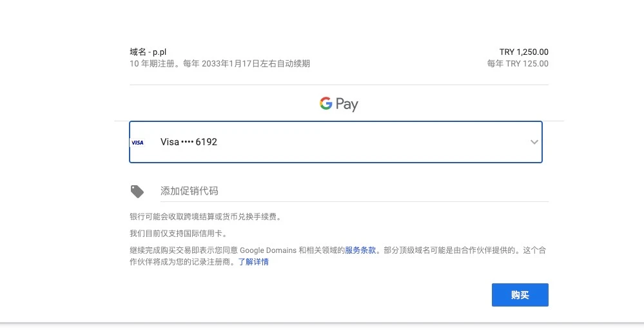The height and width of the screenshot is (333, 644).
Task: Click the Visa card logo icon
Action: [137, 142]
